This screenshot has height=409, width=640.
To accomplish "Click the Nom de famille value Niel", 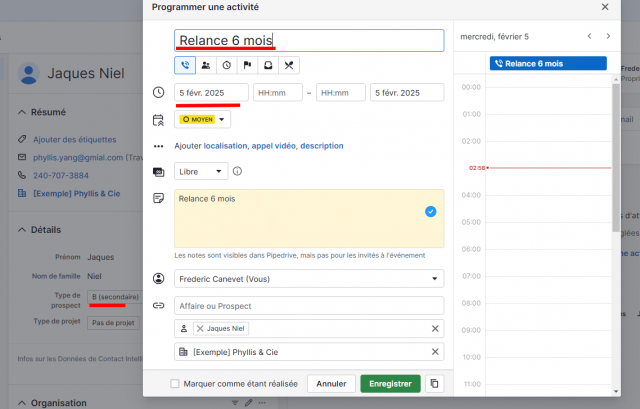I will [x=94, y=276].
